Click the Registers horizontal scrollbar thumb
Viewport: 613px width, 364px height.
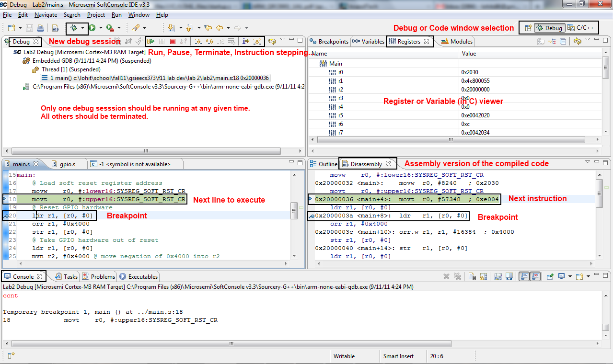click(451, 139)
